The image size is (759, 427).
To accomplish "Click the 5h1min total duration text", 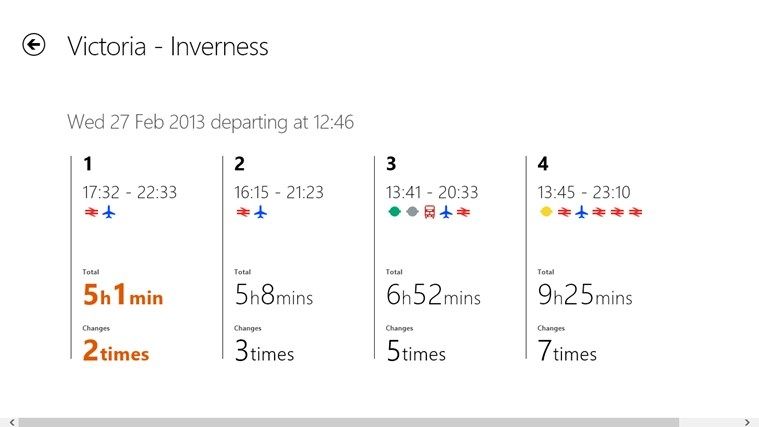I will [x=122, y=294].
